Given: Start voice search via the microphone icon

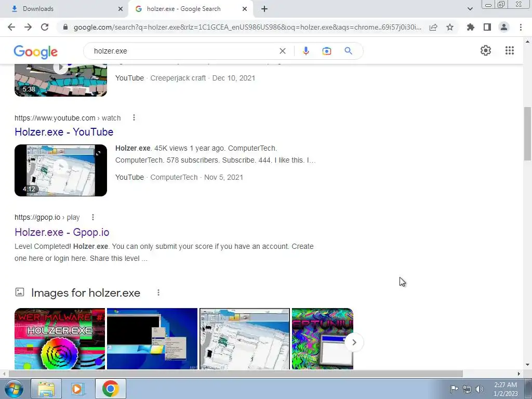Looking at the screenshot, I should point(305,51).
